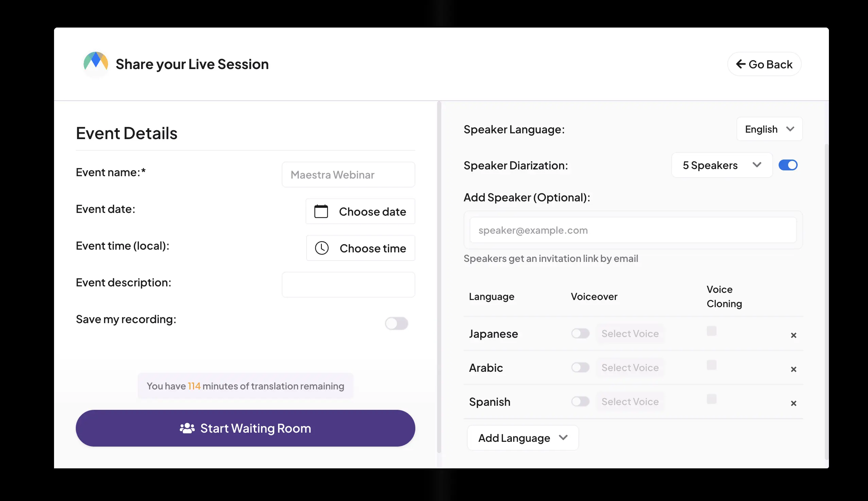Viewport: 868px width, 501px height.
Task: Remove the Arabic language row
Action: [x=794, y=369]
